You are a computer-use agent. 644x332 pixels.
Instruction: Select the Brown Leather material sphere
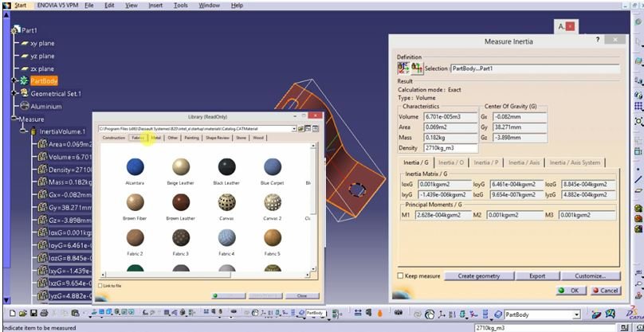(x=181, y=202)
